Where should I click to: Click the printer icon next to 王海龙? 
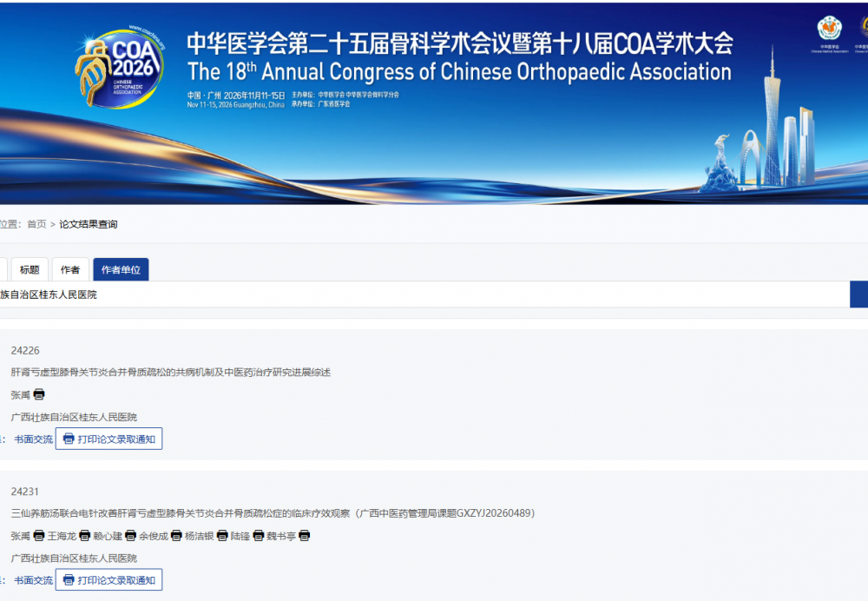[85, 535]
